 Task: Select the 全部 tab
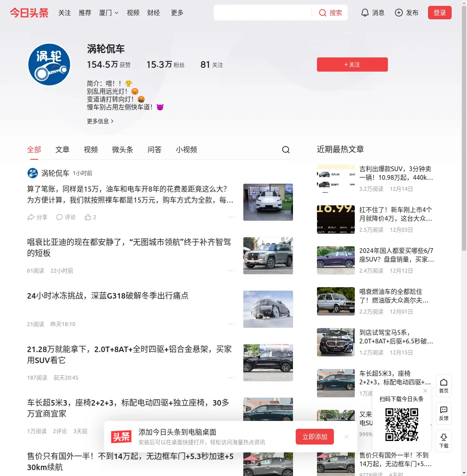pyautogui.click(x=34, y=149)
